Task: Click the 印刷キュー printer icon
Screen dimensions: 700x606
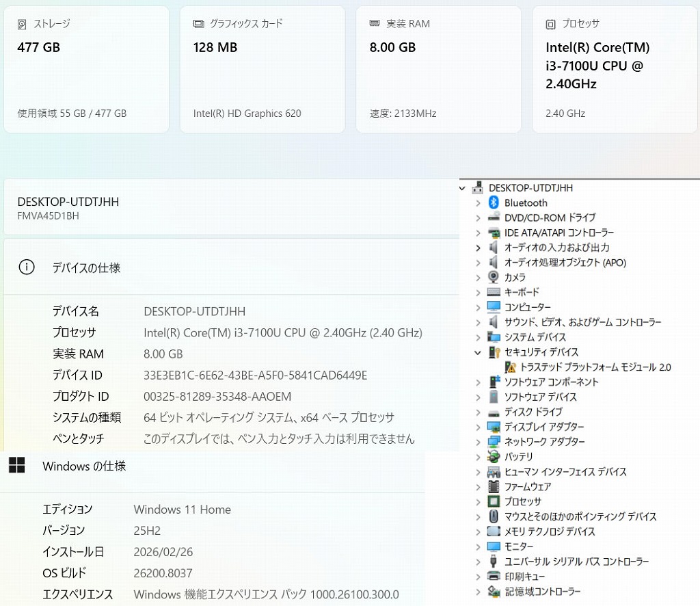Action: (494, 576)
